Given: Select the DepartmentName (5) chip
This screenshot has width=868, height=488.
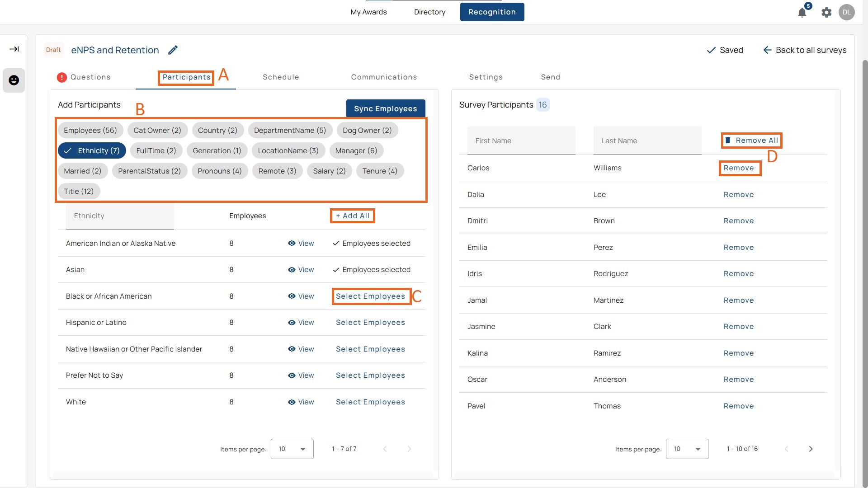Looking at the screenshot, I should pyautogui.click(x=290, y=130).
